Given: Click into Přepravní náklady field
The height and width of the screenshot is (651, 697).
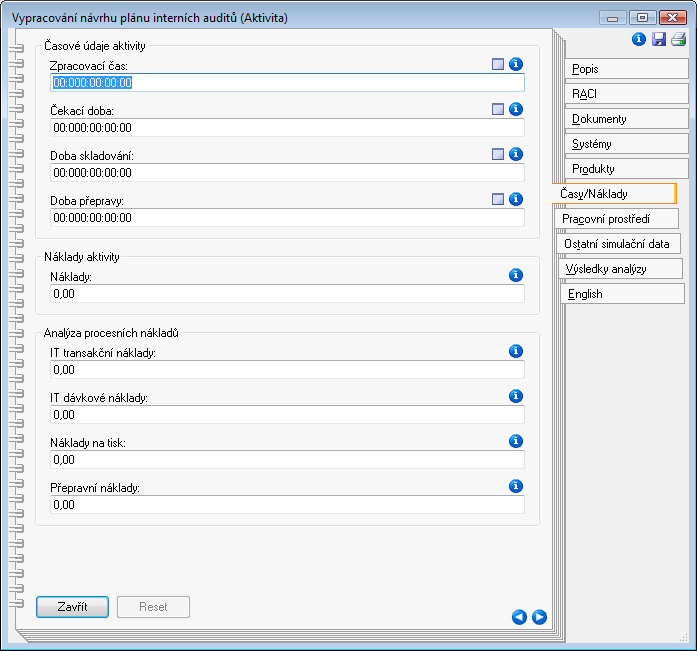Looking at the screenshot, I should [x=287, y=505].
